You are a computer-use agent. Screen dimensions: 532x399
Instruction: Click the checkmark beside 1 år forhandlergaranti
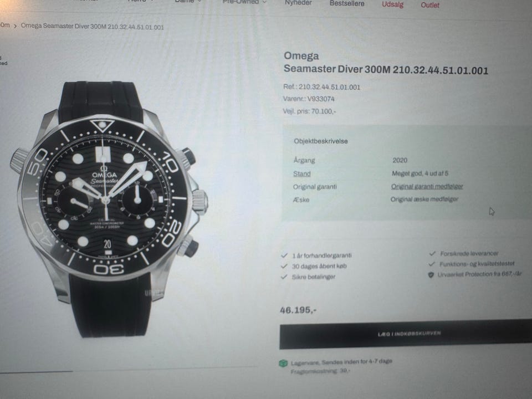(284, 255)
